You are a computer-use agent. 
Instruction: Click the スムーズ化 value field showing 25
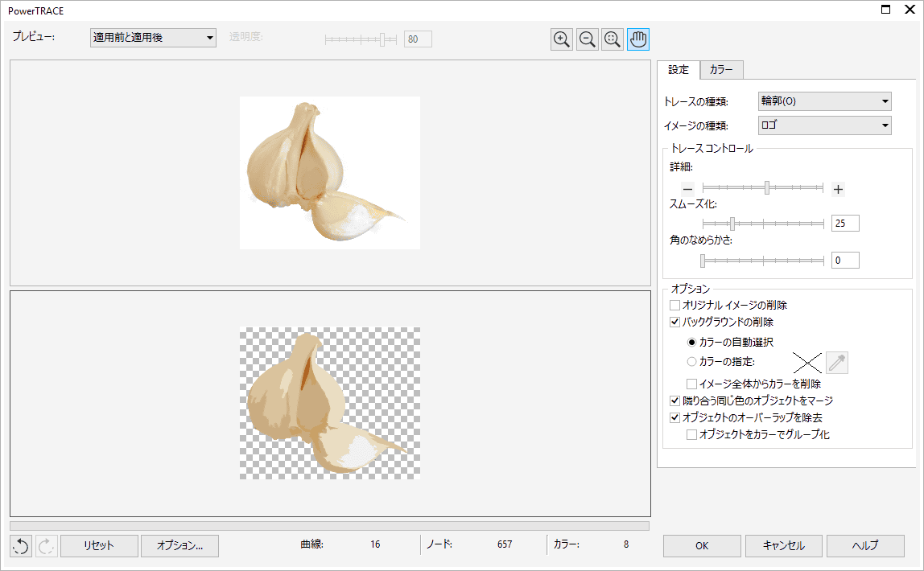(x=845, y=224)
